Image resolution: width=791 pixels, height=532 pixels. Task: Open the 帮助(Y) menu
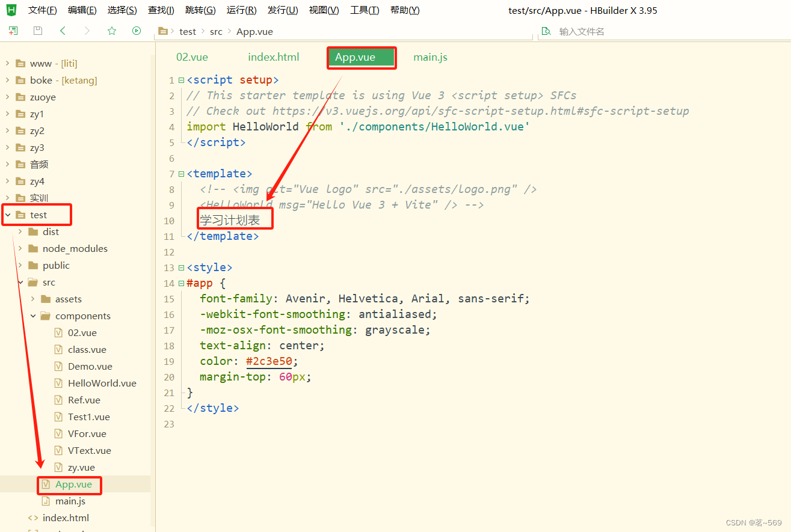point(405,10)
